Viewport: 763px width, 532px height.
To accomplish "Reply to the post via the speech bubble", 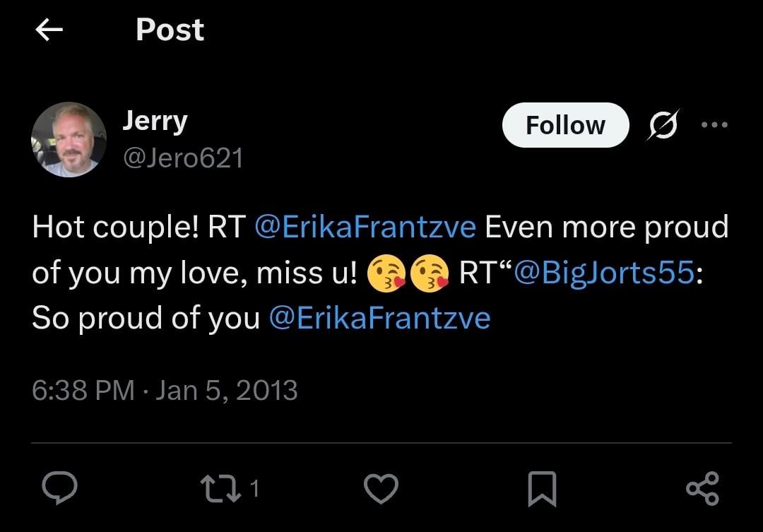I will [x=60, y=487].
